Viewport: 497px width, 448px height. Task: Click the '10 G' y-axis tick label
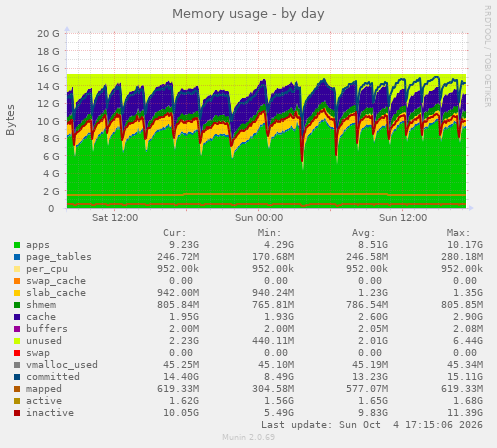[x=48, y=121]
